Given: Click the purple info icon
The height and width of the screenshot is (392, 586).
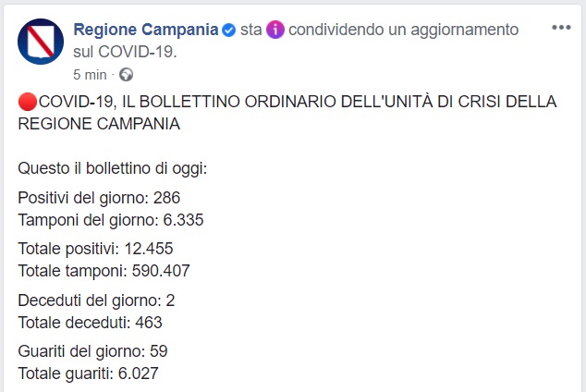Looking at the screenshot, I should point(275,31).
